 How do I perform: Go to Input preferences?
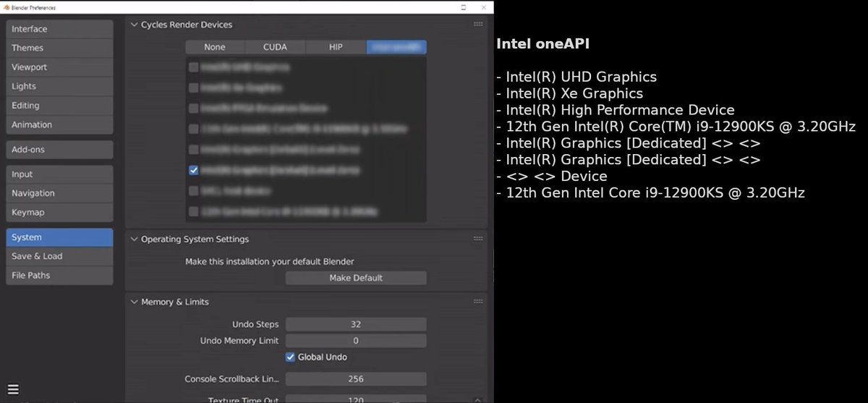pos(59,174)
